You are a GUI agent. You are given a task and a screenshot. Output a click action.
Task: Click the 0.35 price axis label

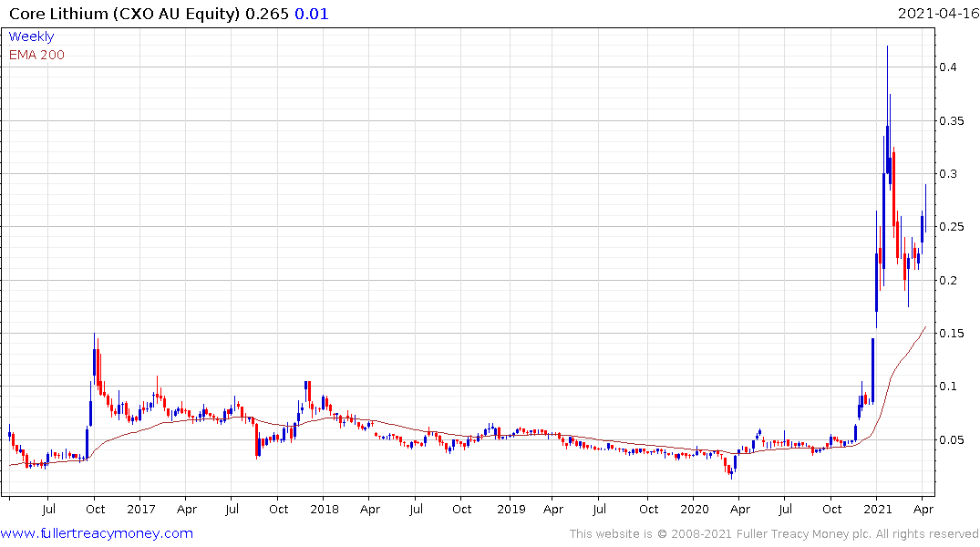pos(952,120)
